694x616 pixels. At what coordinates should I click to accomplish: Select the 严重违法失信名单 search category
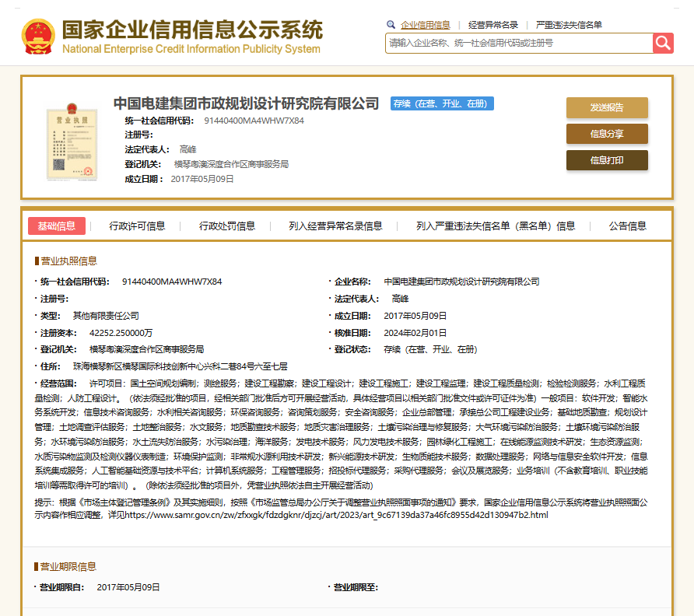568,26
